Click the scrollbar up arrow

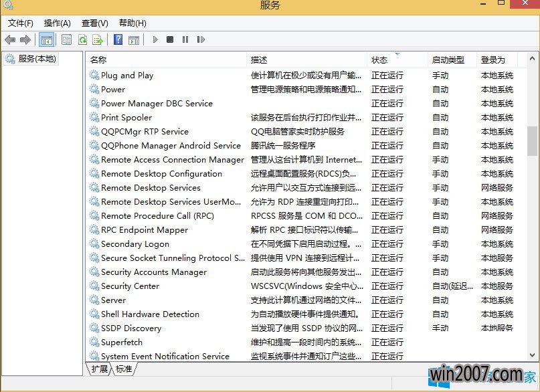pos(532,59)
